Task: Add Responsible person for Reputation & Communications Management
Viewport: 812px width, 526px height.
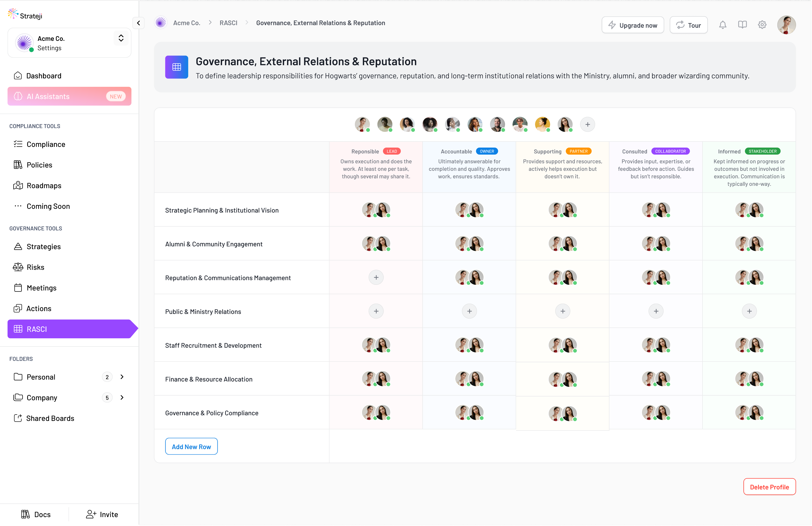Action: (x=376, y=278)
